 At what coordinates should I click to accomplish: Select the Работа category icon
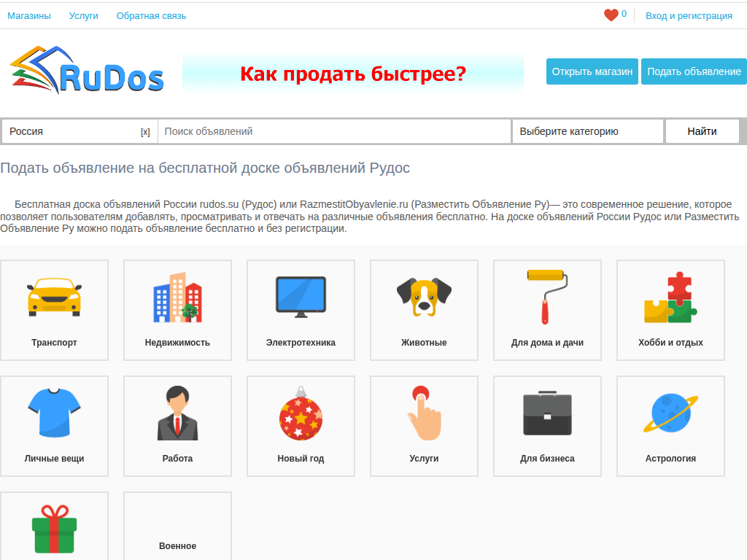coord(177,412)
